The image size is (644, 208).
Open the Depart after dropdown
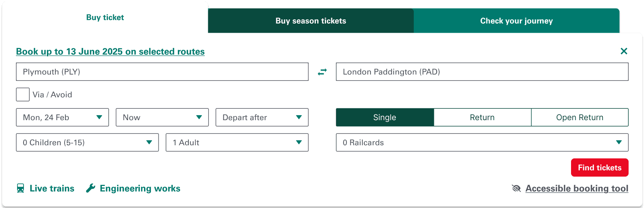pos(262,117)
